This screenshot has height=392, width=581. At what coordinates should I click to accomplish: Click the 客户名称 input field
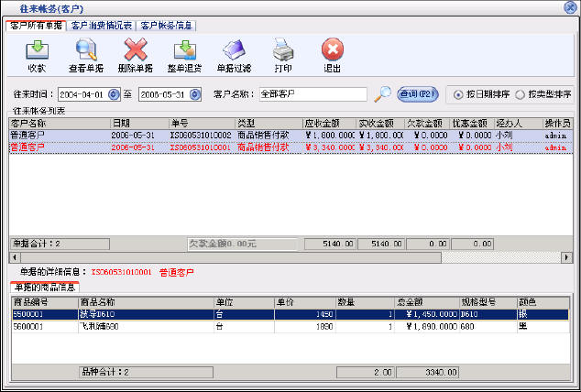tap(312, 93)
